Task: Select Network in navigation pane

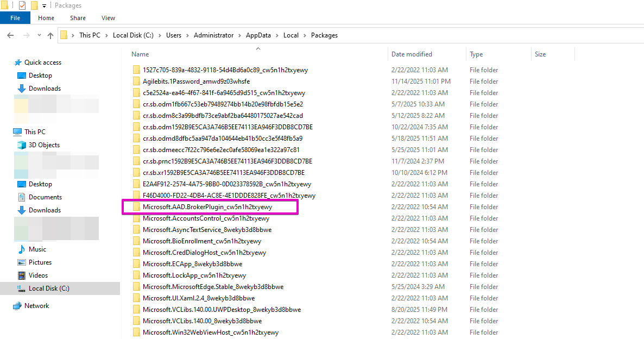Action: coord(36,306)
